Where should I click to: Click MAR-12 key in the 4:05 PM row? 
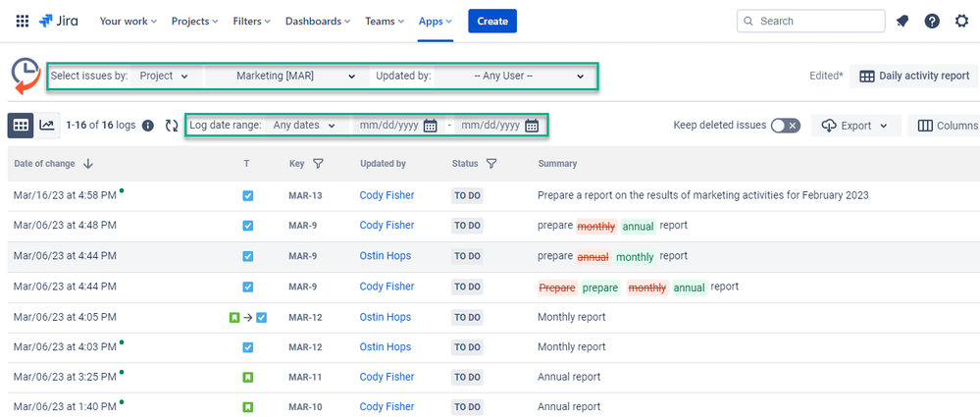(306, 318)
